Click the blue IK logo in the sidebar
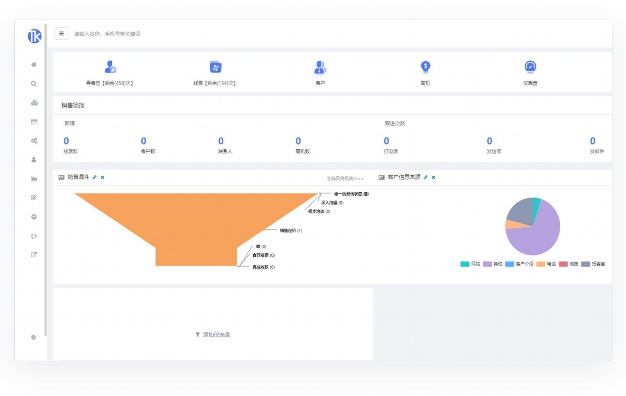 point(34,36)
